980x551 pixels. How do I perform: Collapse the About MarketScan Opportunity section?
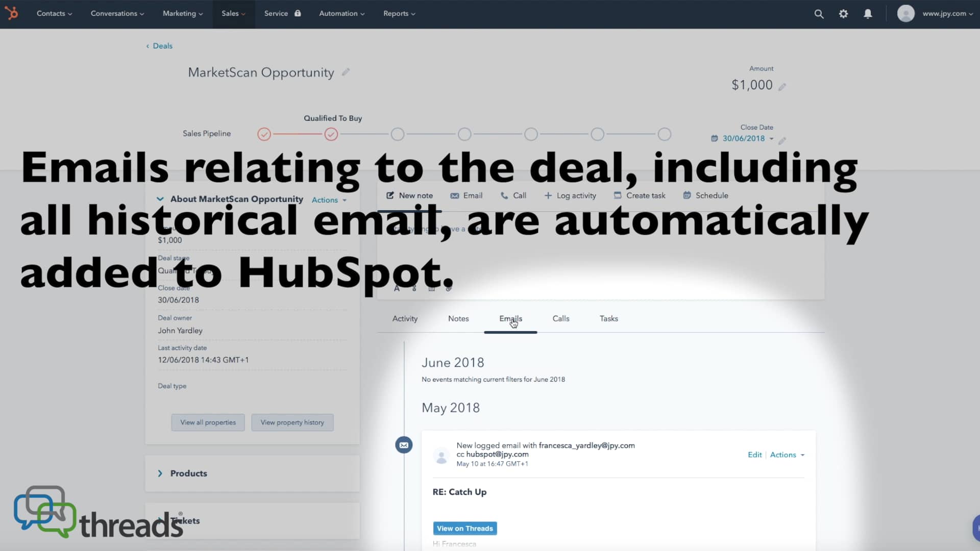coord(160,199)
